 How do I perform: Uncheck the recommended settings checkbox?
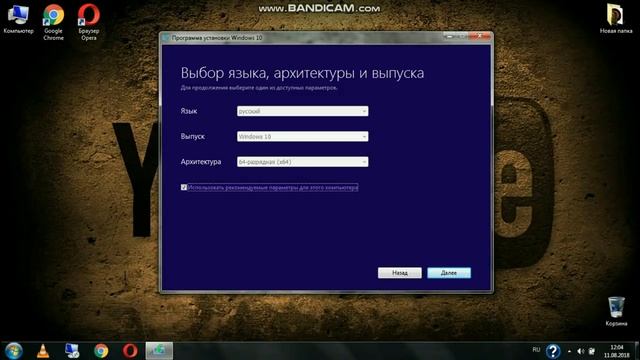click(x=184, y=187)
